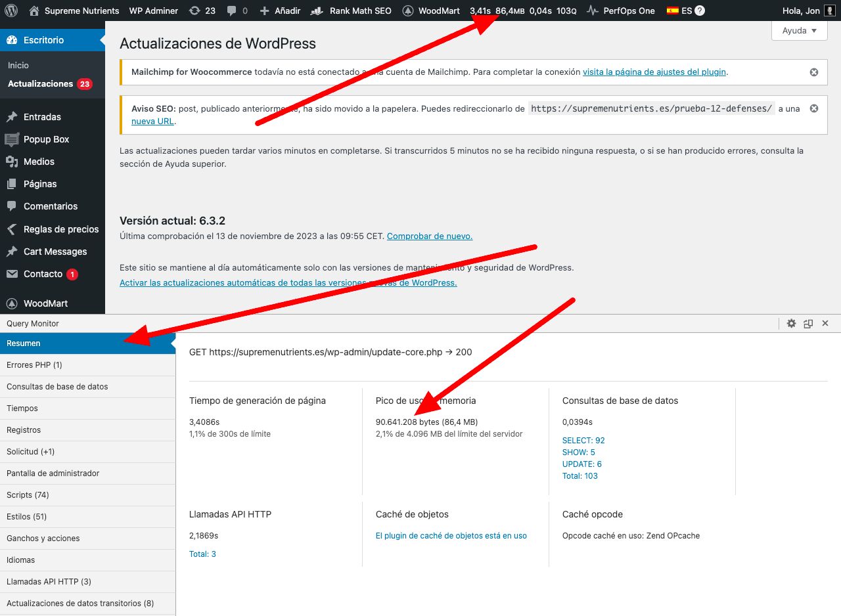Open Query Monitor stats in admin bar
Image resolution: width=841 pixels, height=616 pixels.
point(523,11)
